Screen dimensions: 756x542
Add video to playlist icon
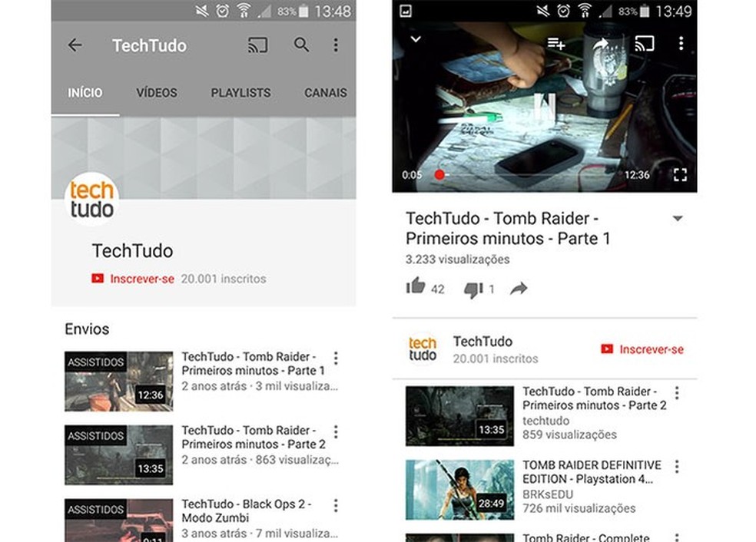tap(556, 44)
